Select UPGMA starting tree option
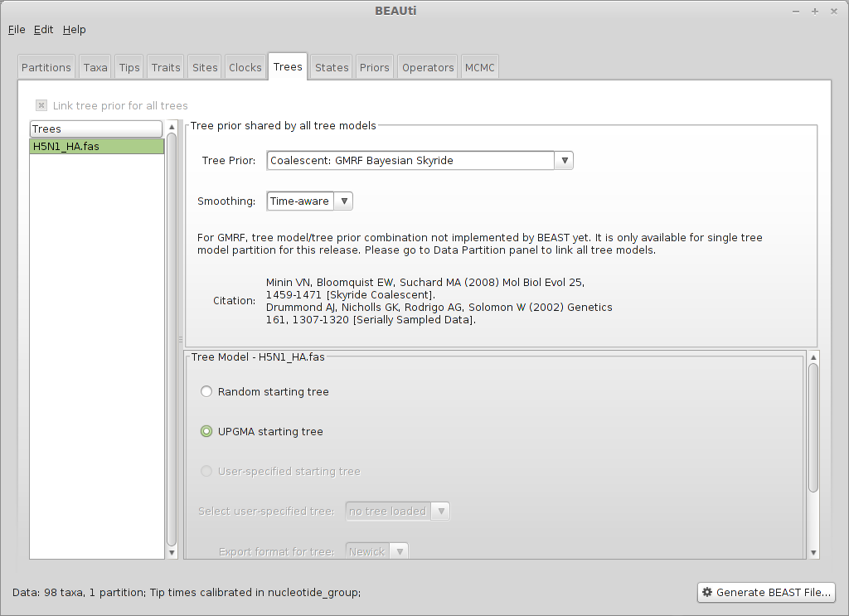849x616 pixels. point(206,431)
